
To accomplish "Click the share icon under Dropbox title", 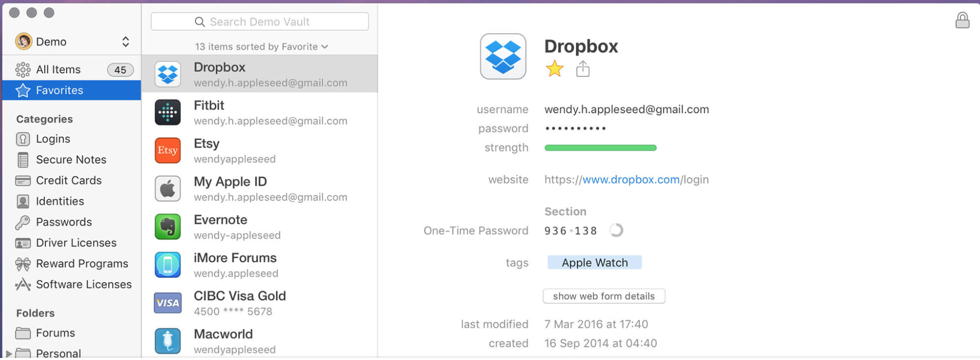I will [x=583, y=69].
